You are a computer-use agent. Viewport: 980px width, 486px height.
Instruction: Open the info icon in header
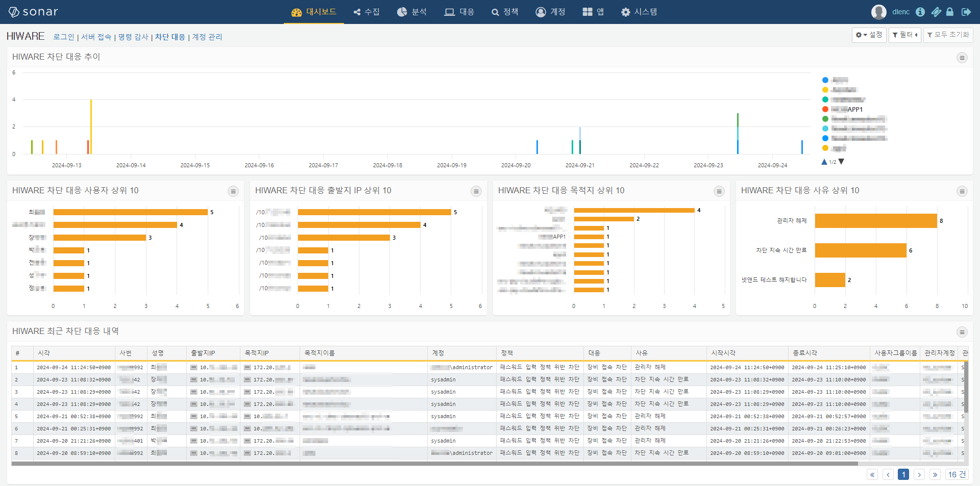920,12
